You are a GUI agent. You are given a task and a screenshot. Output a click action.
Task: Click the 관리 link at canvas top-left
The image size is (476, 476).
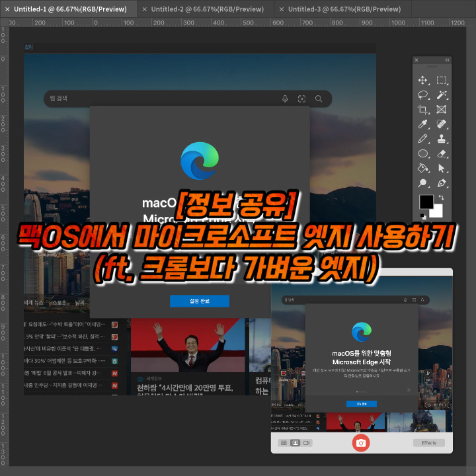pos(28,47)
